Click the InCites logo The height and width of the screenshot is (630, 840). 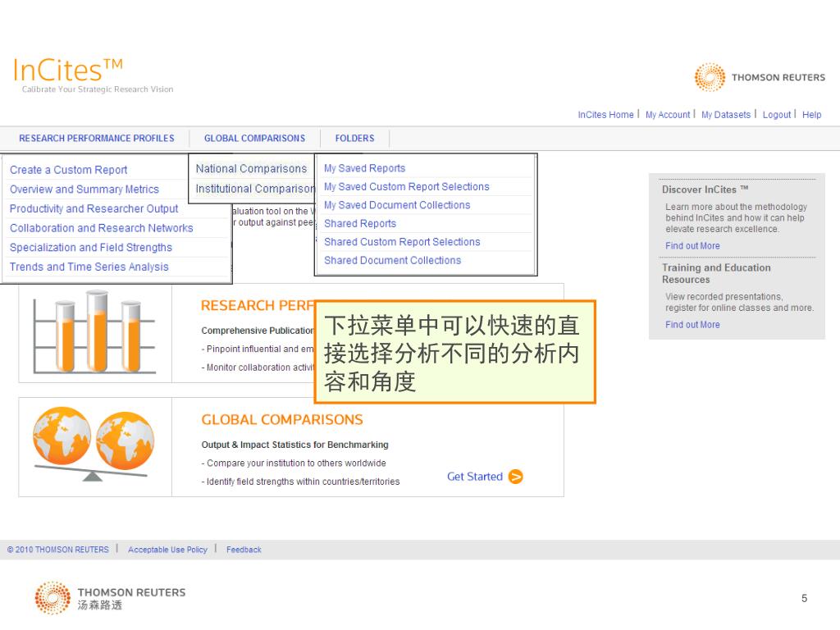pos(67,71)
